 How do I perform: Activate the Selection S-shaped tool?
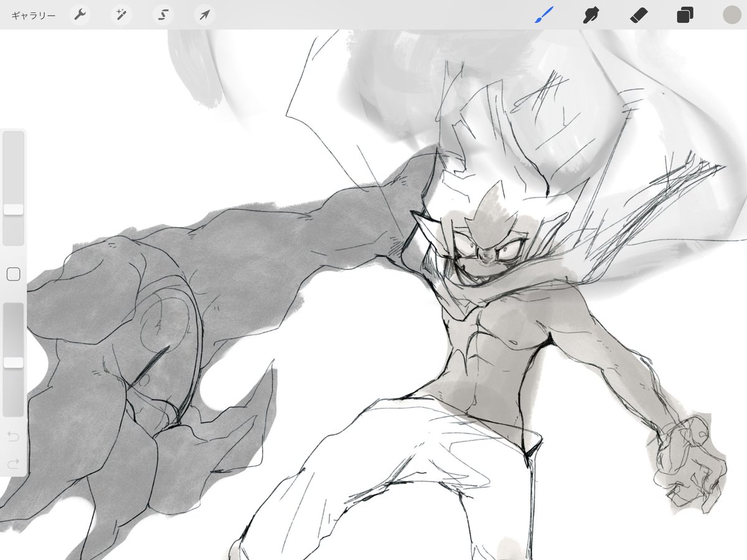click(x=162, y=15)
